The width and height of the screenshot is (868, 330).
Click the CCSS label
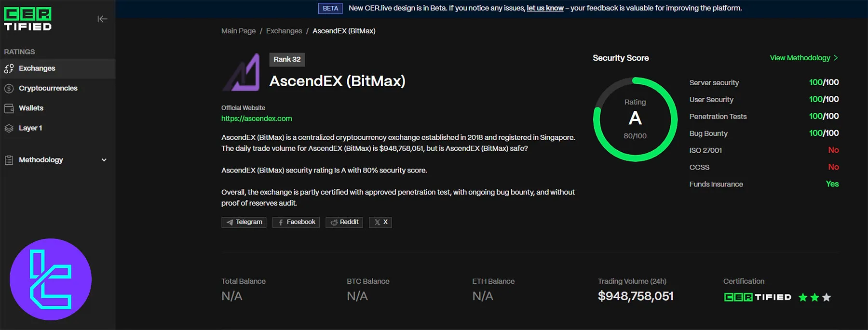(699, 167)
